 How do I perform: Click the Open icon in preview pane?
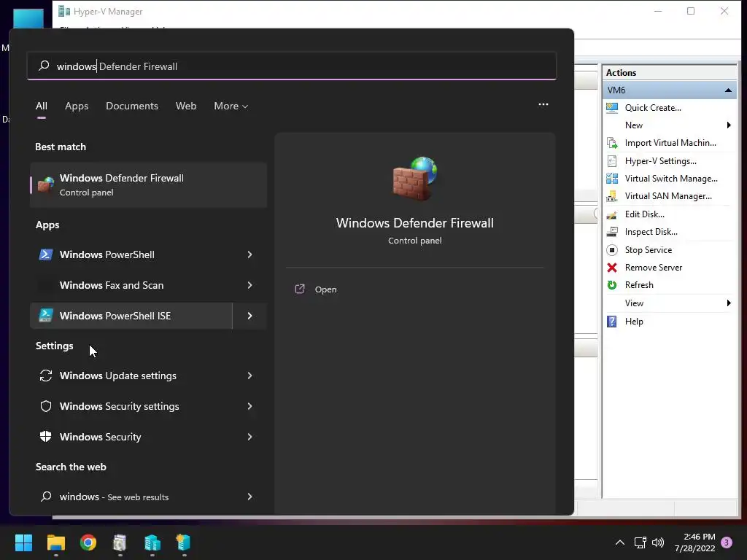300,289
